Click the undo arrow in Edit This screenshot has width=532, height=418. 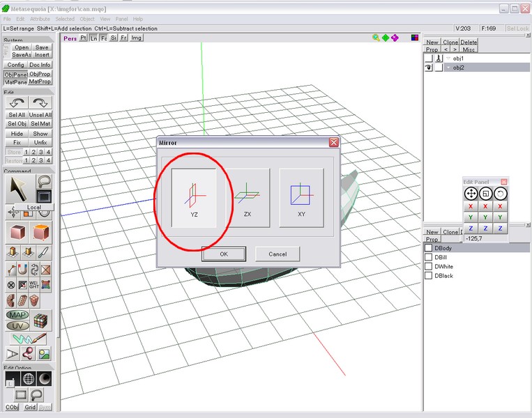coord(16,103)
